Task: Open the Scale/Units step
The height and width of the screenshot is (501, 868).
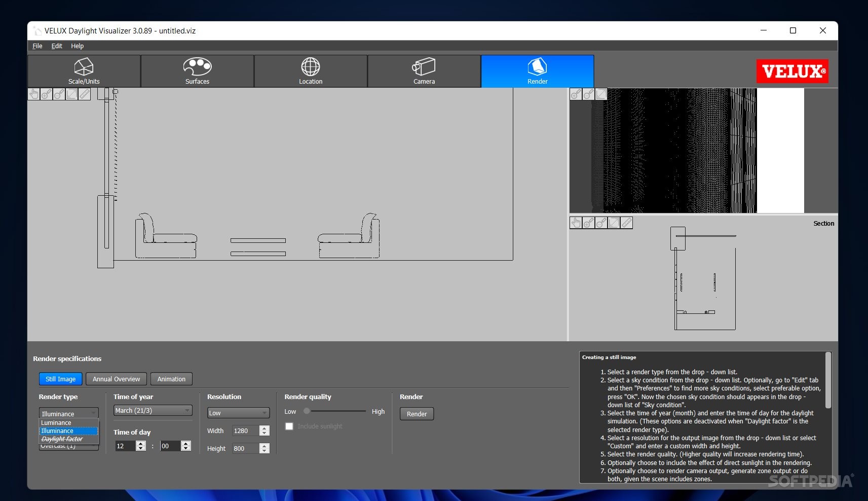Action: pos(84,71)
